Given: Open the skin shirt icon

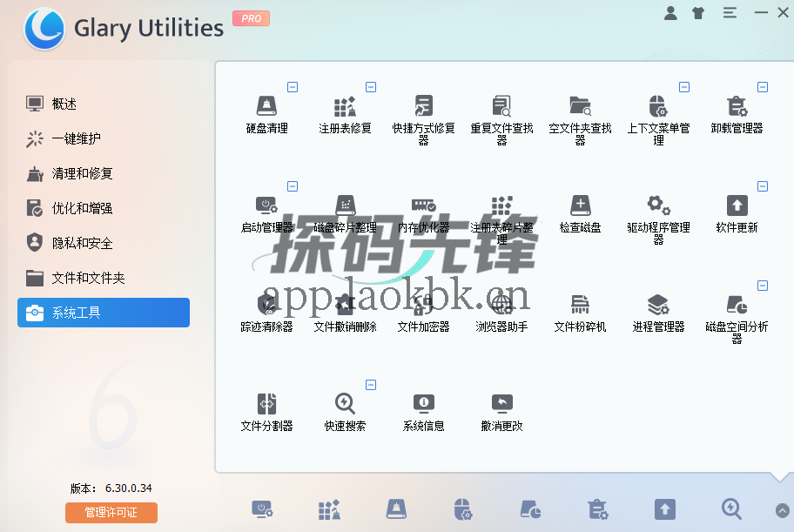Looking at the screenshot, I should tap(698, 13).
